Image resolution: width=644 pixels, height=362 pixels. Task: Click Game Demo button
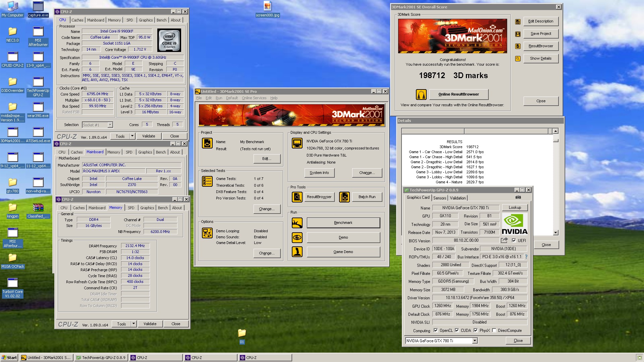pos(343,252)
